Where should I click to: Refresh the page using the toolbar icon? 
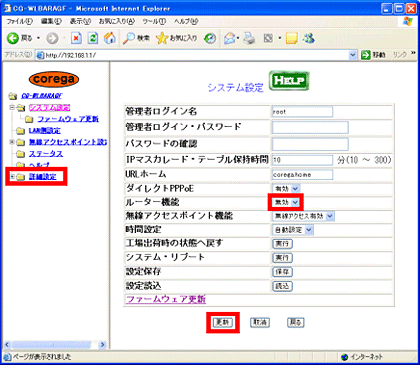click(x=93, y=39)
